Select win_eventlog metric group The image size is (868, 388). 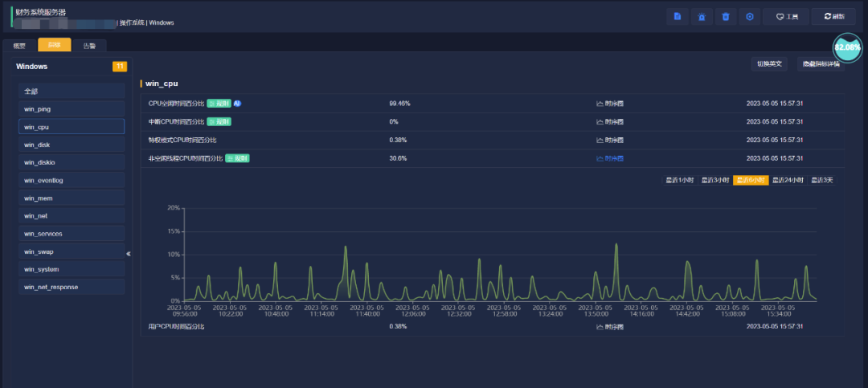[72, 181]
